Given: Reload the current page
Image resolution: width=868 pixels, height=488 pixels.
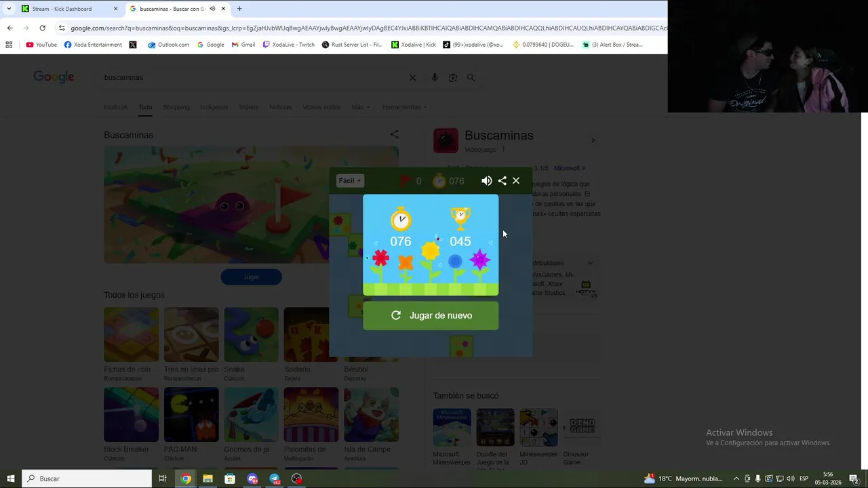Looking at the screenshot, I should coord(42,28).
